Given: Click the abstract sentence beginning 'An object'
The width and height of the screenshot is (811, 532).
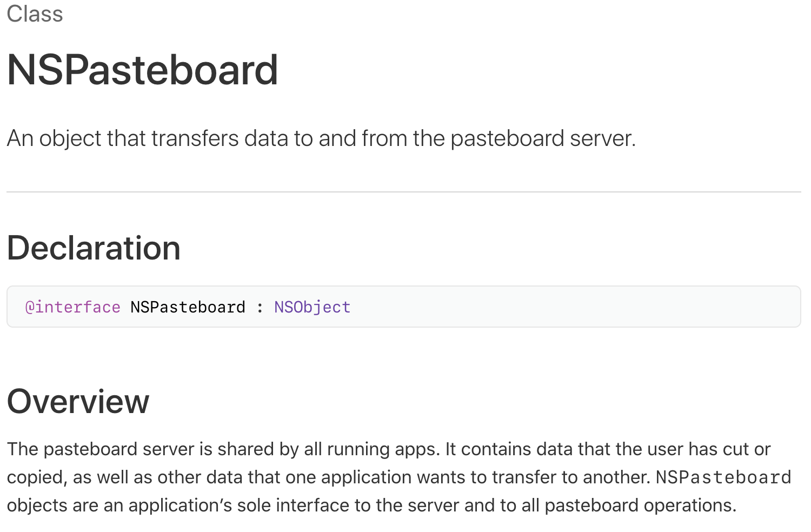Looking at the screenshot, I should (x=321, y=138).
